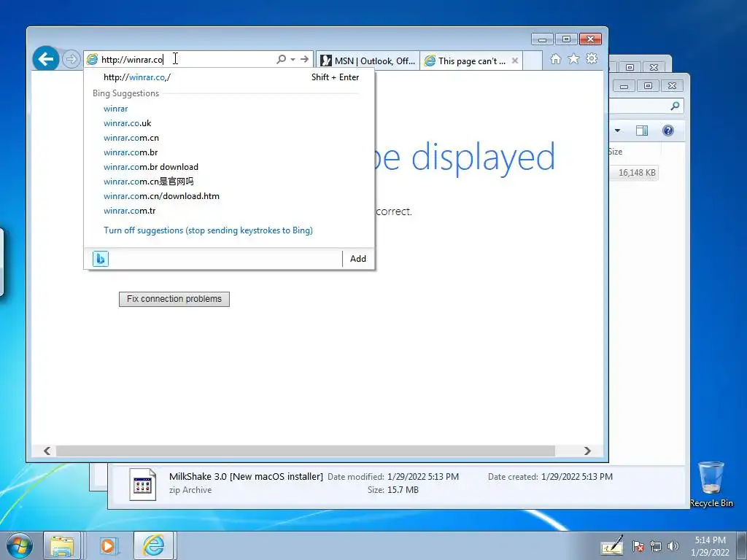Maximize the Internet Explorer window
Screen dimensions: 747x560
point(566,39)
